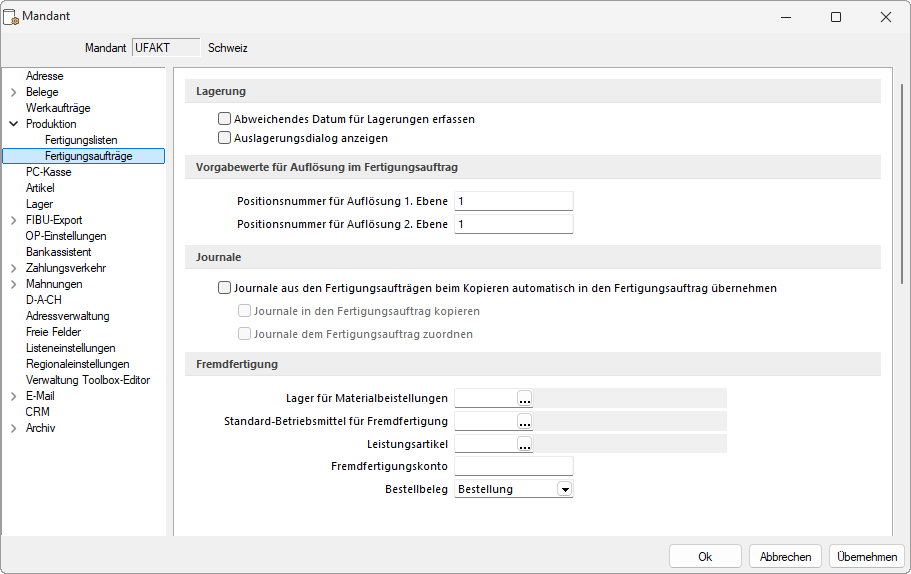Screen dimensions: 911x574
Task: Focus the Fremdfertigungskonto input field
Action: [x=513, y=466]
